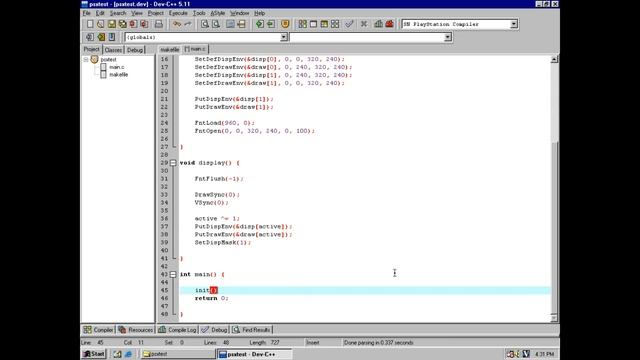Click the Compile toolbar icon
Viewport: 640px width, 360px height.
point(302,24)
